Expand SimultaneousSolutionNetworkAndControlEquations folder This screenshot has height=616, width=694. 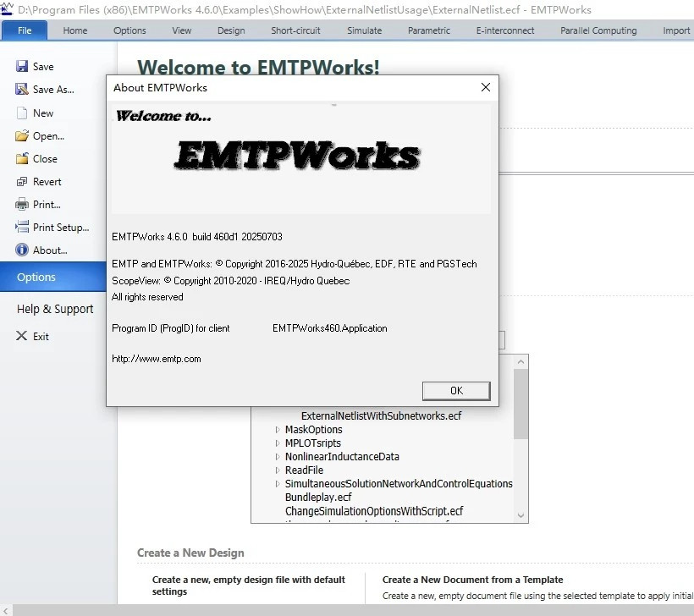point(278,484)
